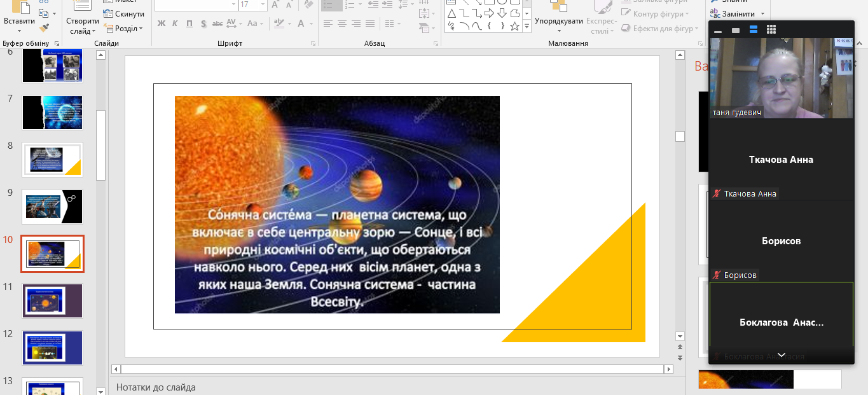Open the change case (Aa) dropdown
The image size is (868, 395).
click(x=255, y=24)
